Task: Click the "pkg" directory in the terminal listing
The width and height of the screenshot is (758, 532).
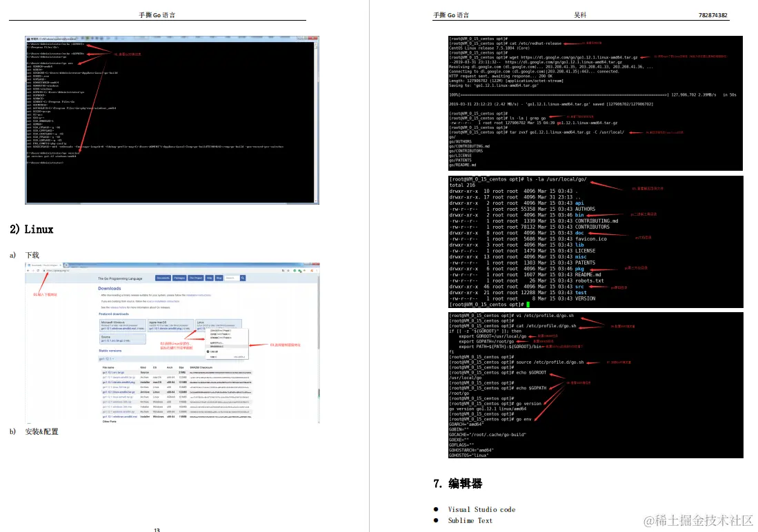Action: (579, 269)
